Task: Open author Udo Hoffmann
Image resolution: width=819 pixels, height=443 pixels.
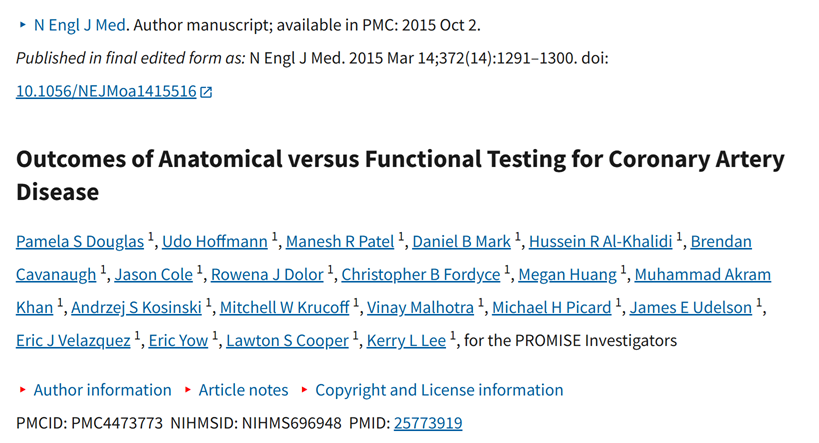Action: tap(215, 241)
